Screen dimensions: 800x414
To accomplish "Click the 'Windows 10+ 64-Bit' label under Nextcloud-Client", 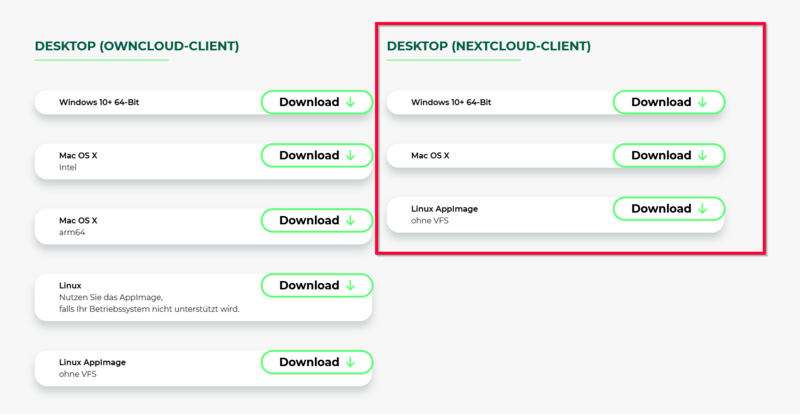I will (451, 102).
